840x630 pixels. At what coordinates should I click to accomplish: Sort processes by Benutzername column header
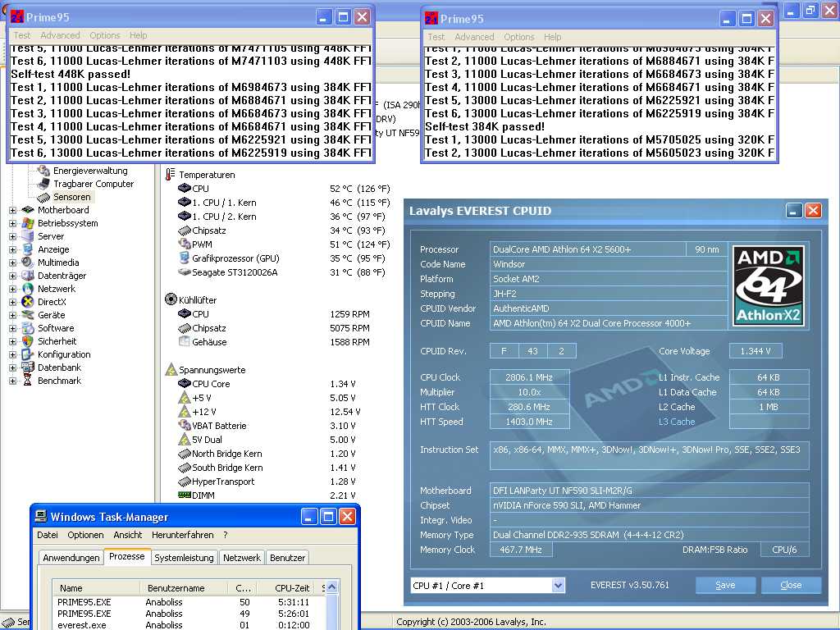[x=184, y=587]
